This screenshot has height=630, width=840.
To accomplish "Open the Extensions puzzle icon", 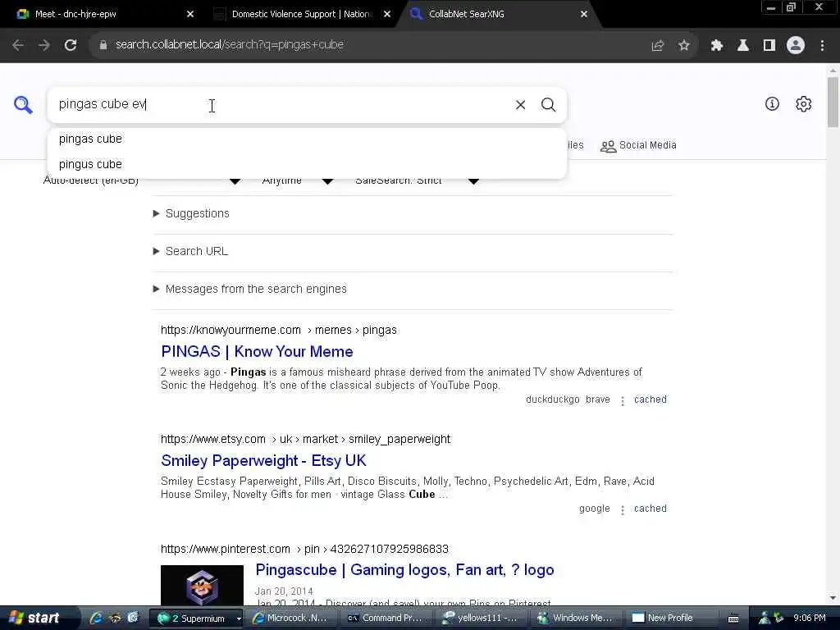I will point(716,46).
